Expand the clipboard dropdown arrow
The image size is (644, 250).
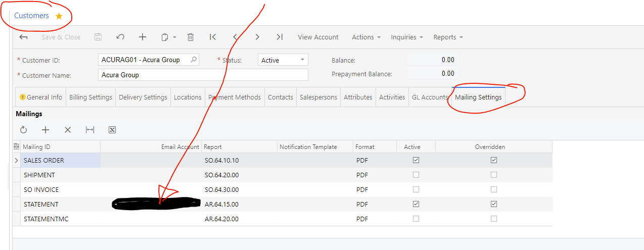[174, 37]
